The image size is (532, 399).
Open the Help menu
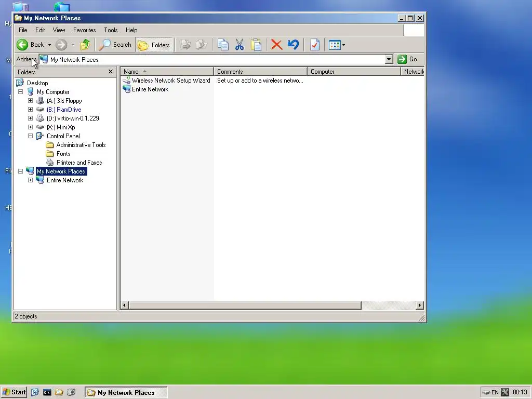tap(131, 30)
